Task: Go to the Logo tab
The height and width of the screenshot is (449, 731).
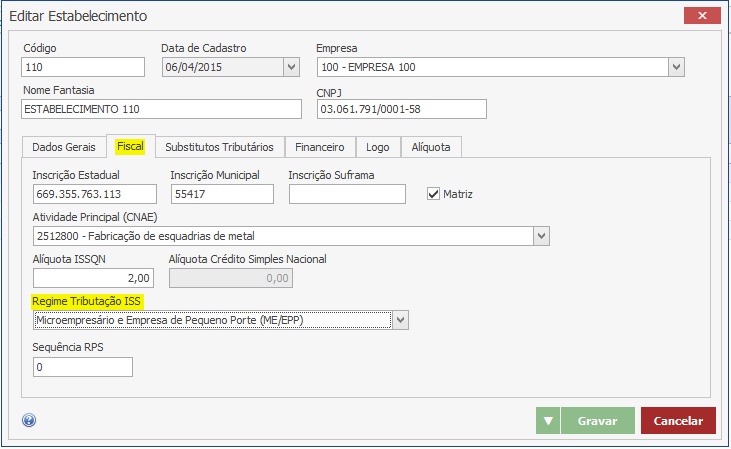Action: click(378, 147)
